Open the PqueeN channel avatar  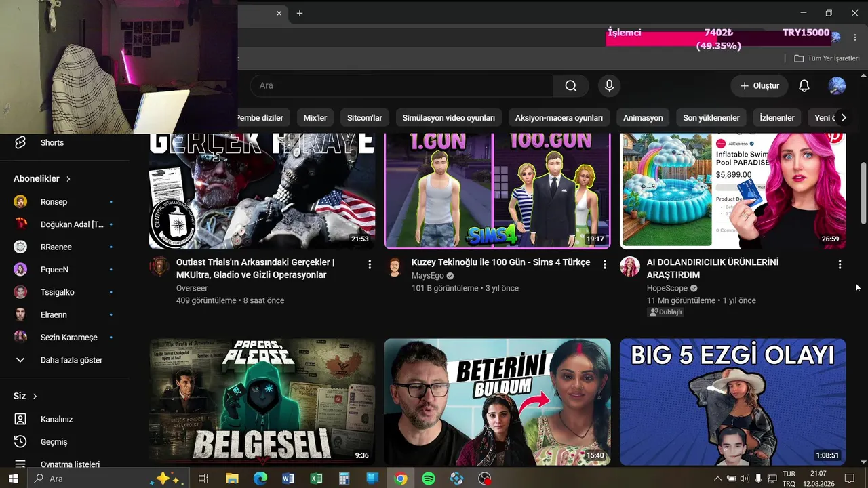point(20,269)
